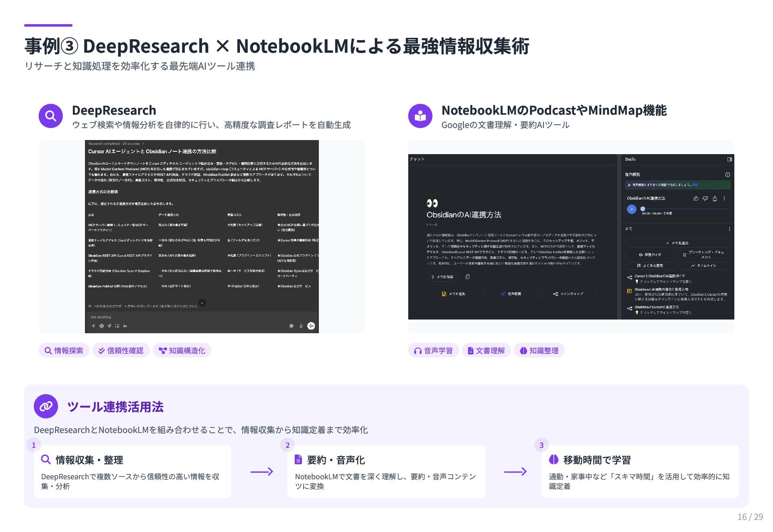Click thumbs up on ObsidianのAI連携方法 audio
773x532 pixels.
pyautogui.click(x=696, y=198)
